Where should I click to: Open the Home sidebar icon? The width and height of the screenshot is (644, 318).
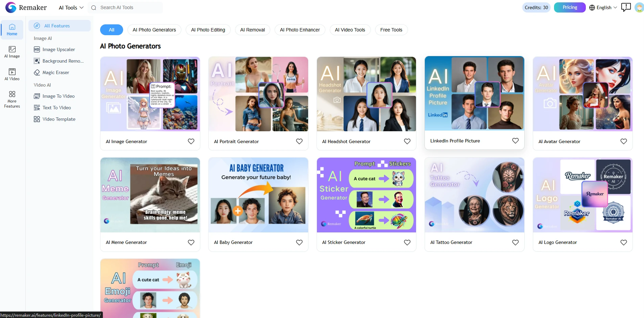click(12, 30)
